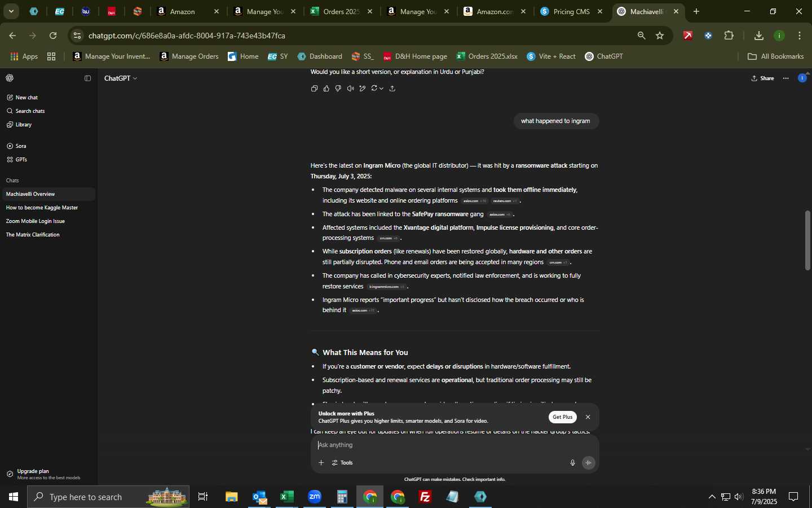The width and height of the screenshot is (812, 508).
Task: Open the regenerate response dropdown
Action: (x=377, y=89)
